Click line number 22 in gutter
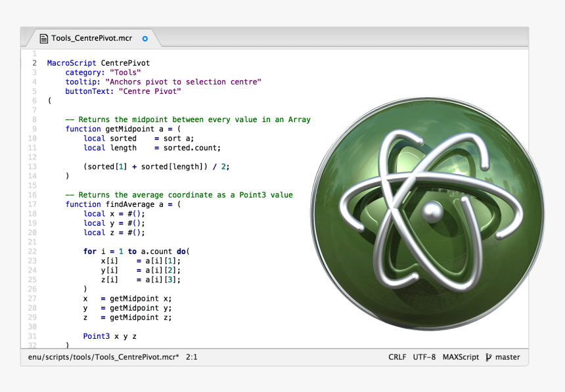 (x=32, y=251)
